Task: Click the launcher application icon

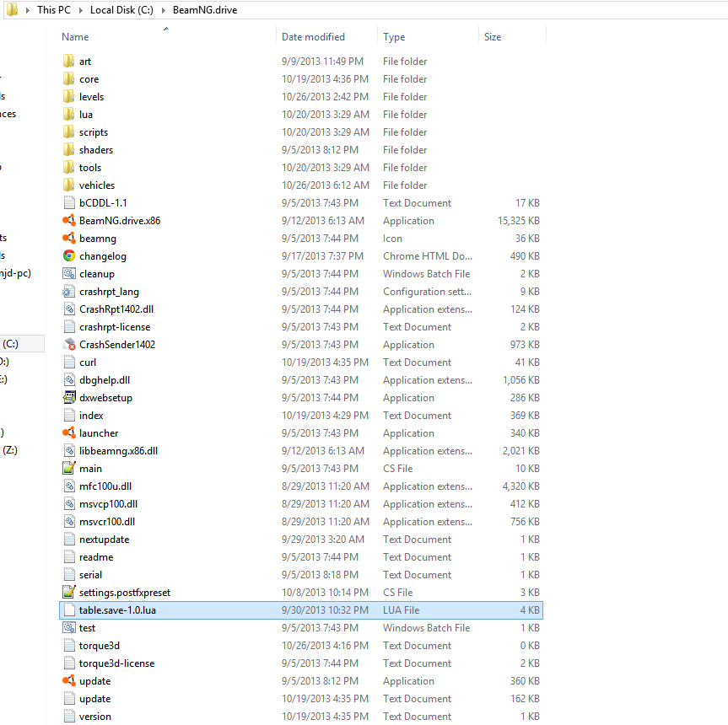Action: [68, 432]
